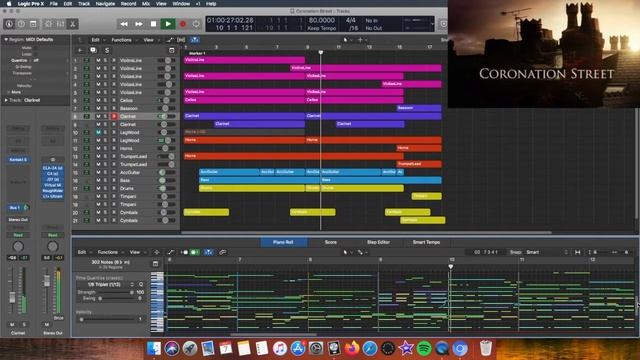Open the Quick Help button
The image size is (640, 360).
pyautogui.click(x=21, y=24)
